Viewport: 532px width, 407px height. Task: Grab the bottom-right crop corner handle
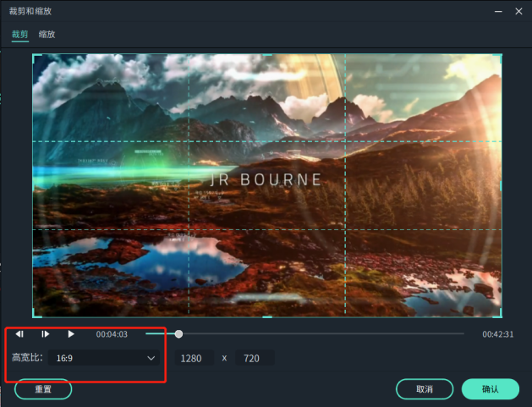497,313
